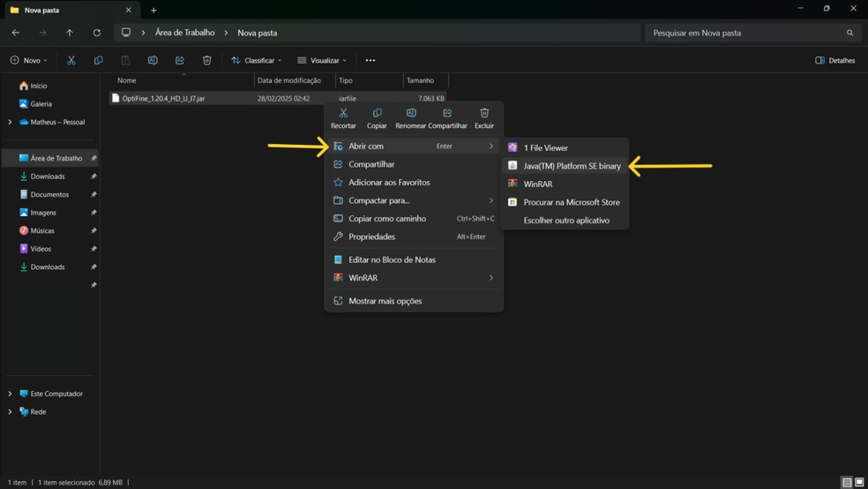868x489 pixels.
Task: Open Documentos in the sidebar
Action: (x=49, y=194)
